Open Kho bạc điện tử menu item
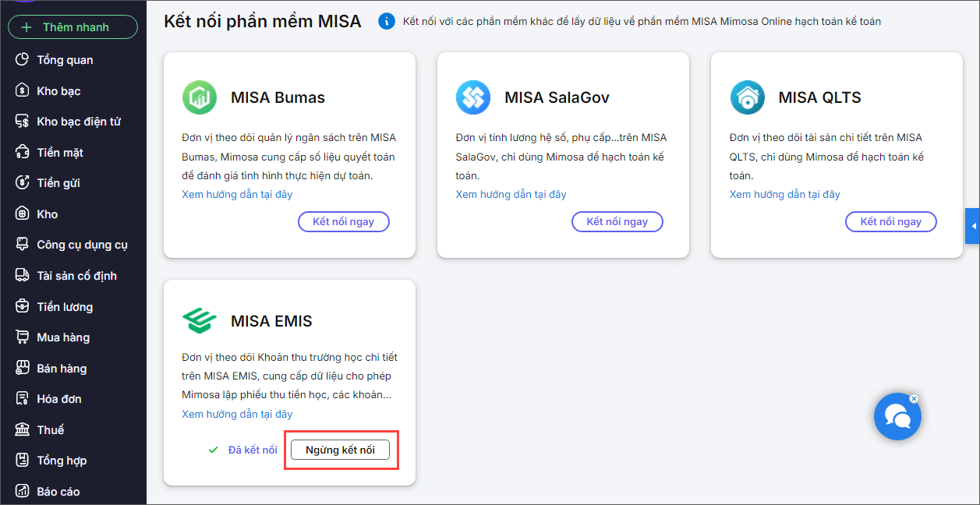Viewport: 980px width, 505px height. [x=78, y=122]
